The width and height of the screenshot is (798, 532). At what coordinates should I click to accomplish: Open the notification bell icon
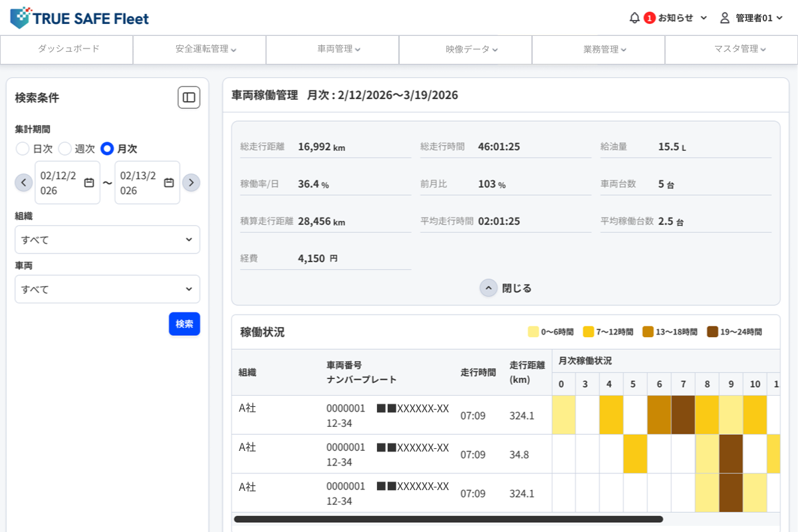click(634, 18)
